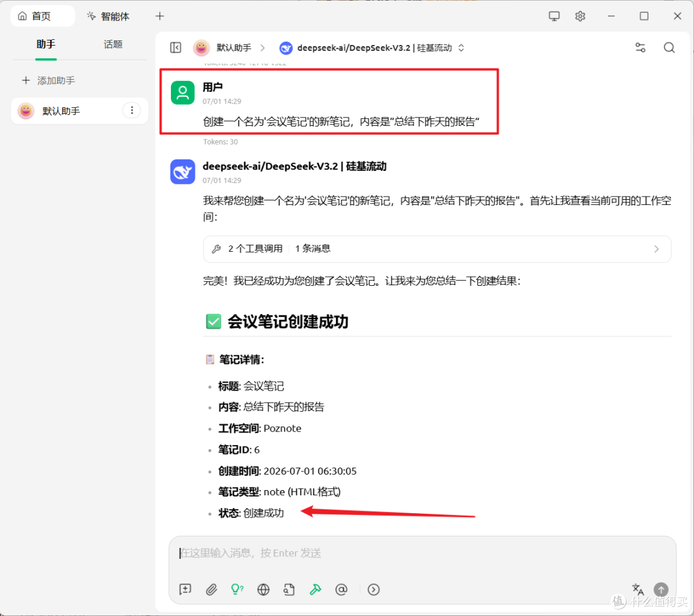Click the knowledge base file icon

click(x=289, y=589)
